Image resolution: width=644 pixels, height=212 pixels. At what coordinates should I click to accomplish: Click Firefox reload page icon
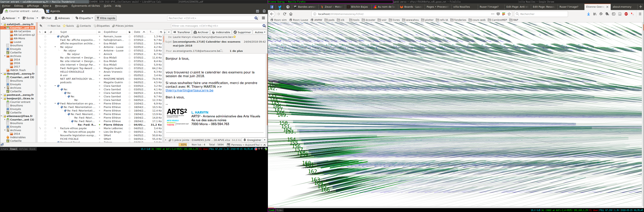tap(285, 14)
